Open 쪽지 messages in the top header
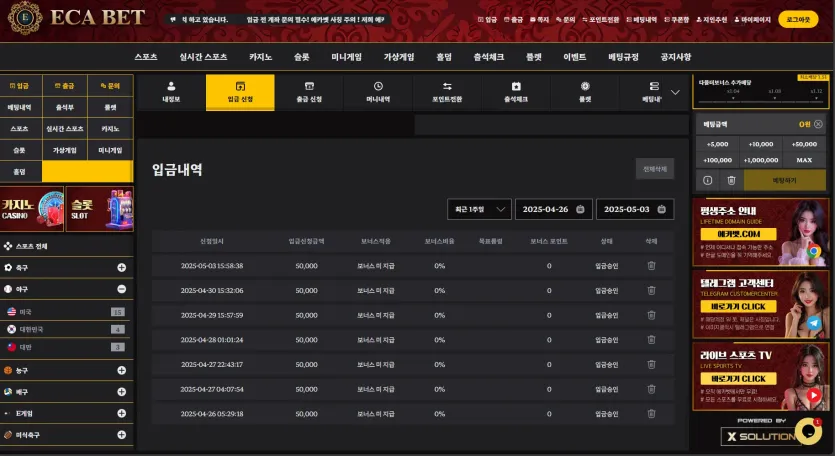The width and height of the screenshot is (835, 456). (539, 20)
